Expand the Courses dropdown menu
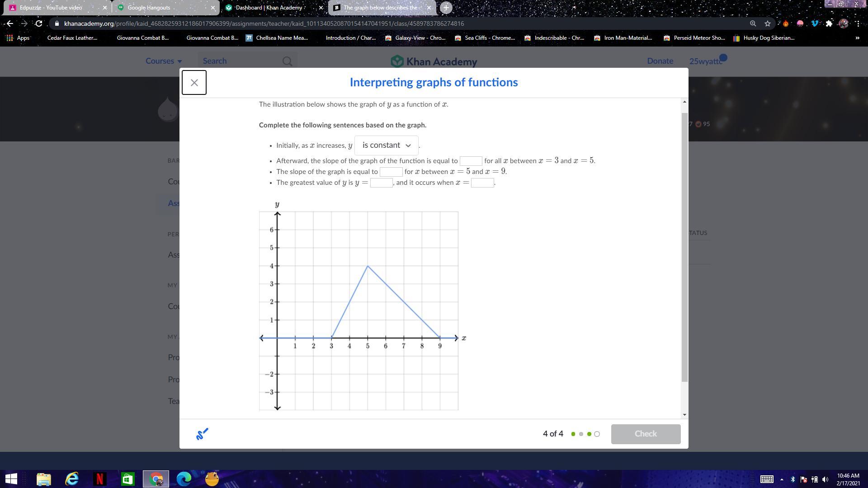This screenshot has height=488, width=868. (164, 61)
